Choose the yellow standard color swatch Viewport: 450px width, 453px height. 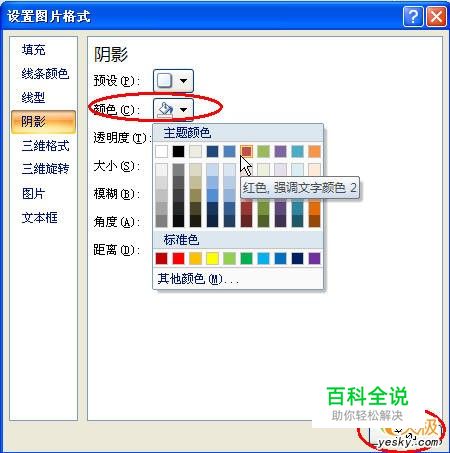tap(212, 258)
